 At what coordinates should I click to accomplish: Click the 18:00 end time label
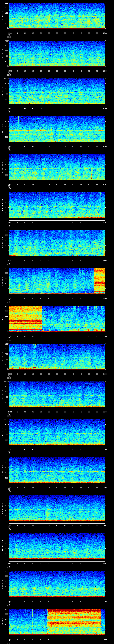(x=105, y=147)
